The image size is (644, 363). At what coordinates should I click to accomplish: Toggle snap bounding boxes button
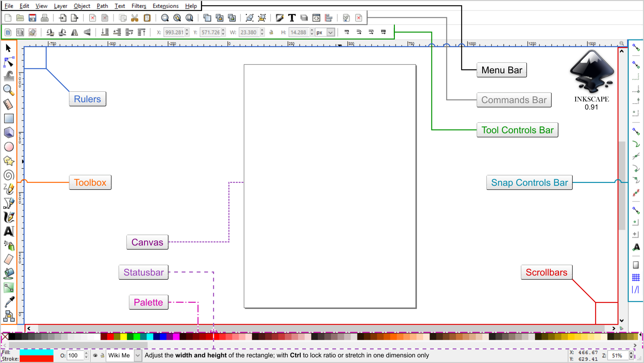point(636,64)
